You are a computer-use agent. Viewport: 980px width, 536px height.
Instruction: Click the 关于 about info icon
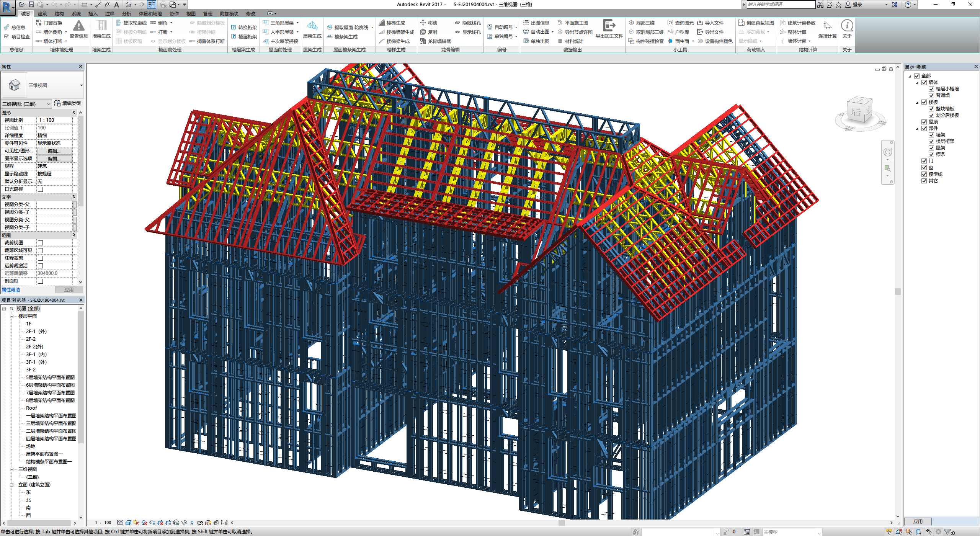(847, 26)
